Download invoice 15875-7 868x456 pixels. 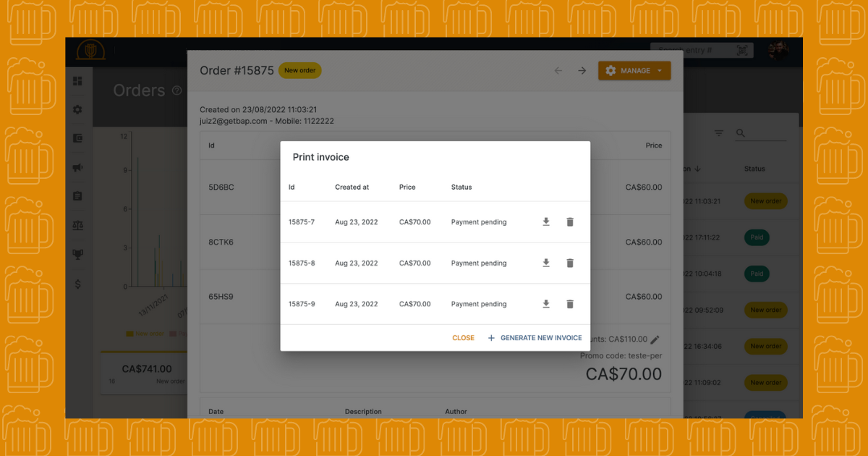coord(546,222)
